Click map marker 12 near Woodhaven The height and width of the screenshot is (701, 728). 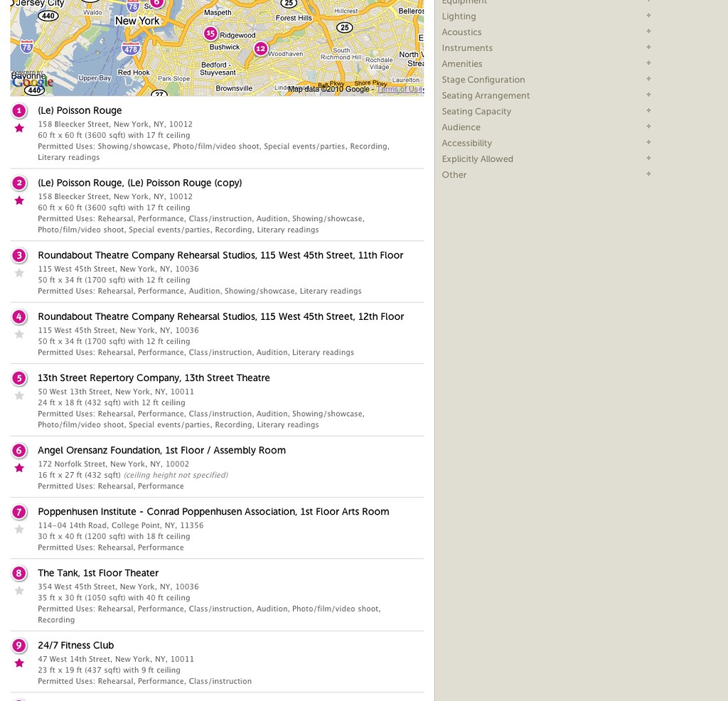pos(260,49)
